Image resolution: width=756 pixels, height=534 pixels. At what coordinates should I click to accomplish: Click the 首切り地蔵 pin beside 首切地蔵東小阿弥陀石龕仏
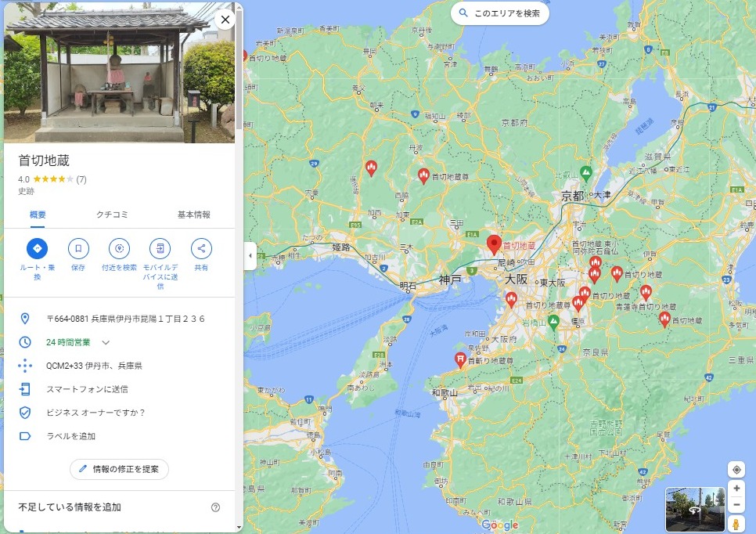pos(596,263)
